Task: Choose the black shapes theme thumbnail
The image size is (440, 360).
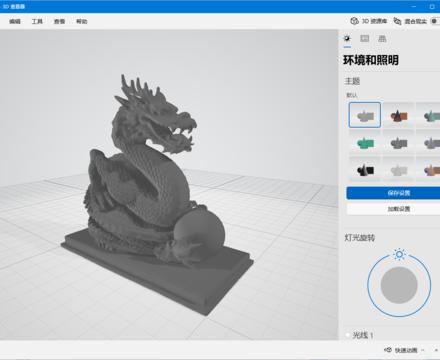Action: click(365, 170)
